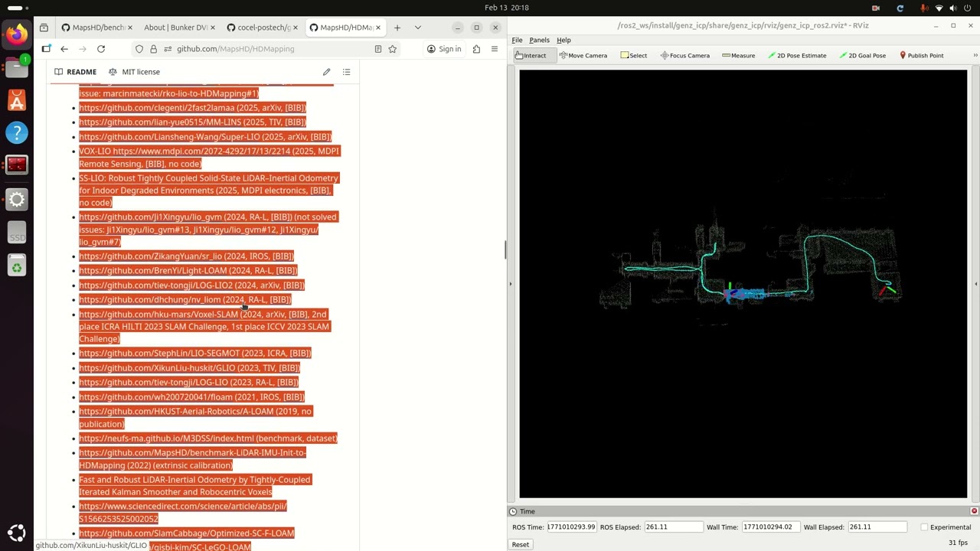Open the Help app in the dock
Screen dimensions: 980x551
tap(17, 132)
